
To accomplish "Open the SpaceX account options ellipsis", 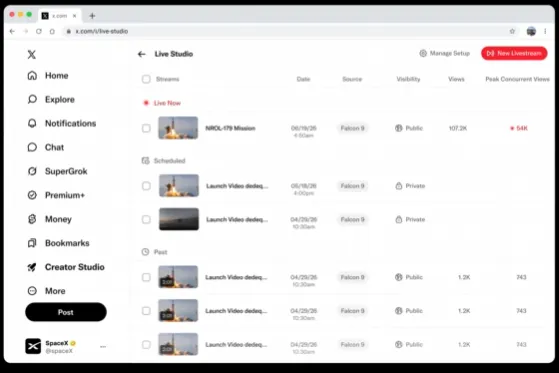I will (x=103, y=347).
